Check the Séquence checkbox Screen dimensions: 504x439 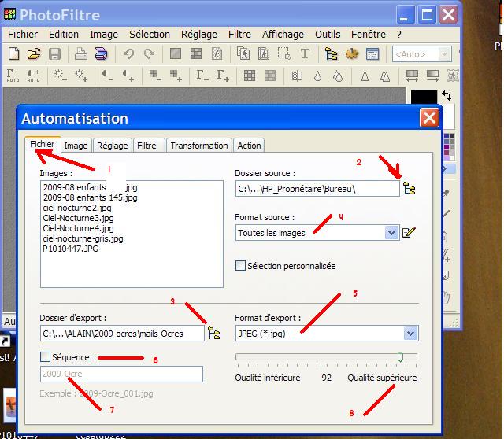(x=46, y=357)
